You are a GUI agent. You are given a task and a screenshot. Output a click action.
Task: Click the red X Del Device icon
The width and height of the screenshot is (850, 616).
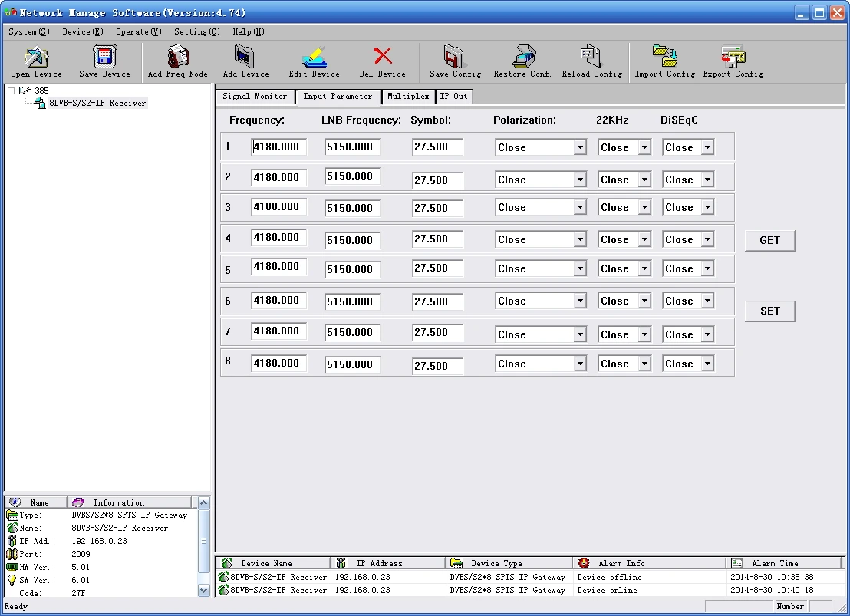click(x=383, y=56)
